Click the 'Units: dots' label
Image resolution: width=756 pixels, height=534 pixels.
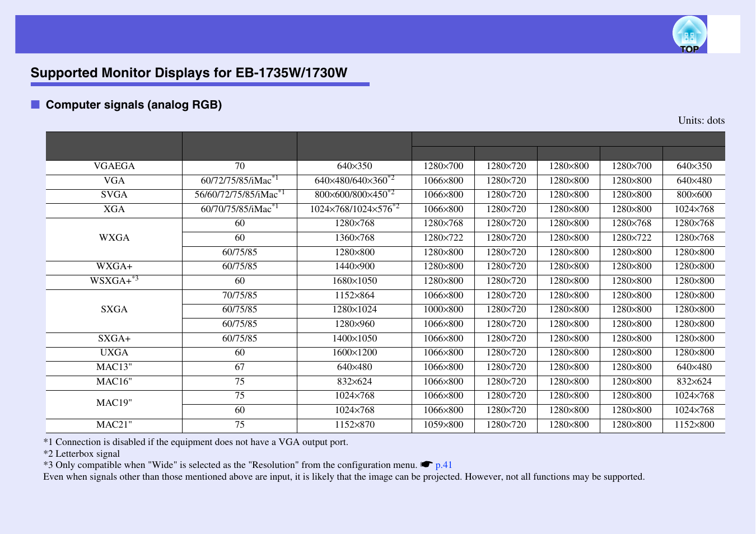point(701,120)
